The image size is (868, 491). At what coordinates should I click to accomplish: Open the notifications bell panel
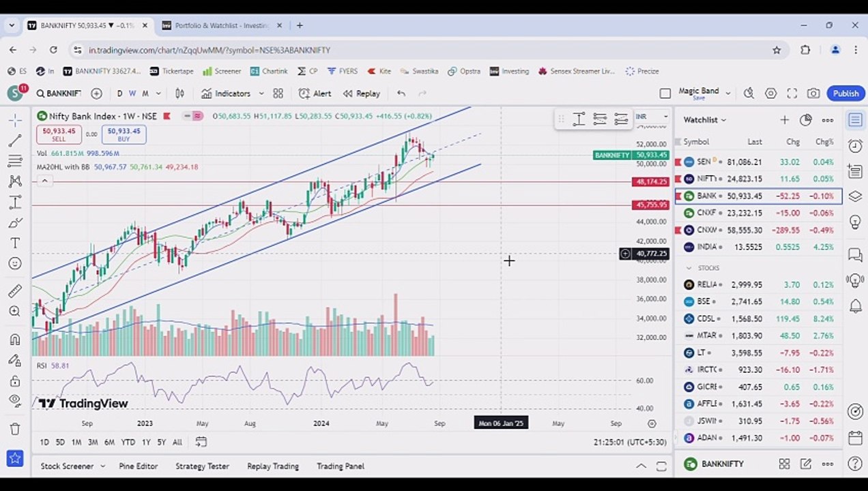[x=855, y=306]
